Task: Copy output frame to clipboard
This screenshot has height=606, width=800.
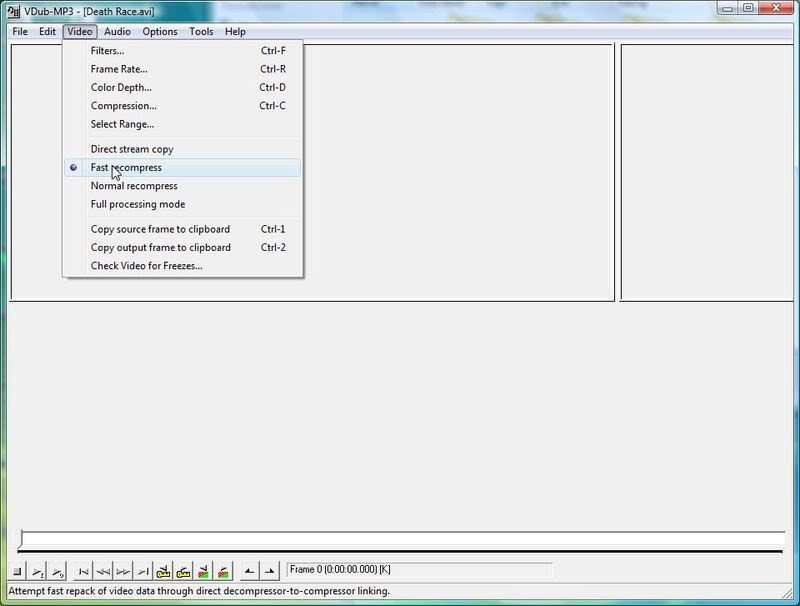Action: pos(183,247)
